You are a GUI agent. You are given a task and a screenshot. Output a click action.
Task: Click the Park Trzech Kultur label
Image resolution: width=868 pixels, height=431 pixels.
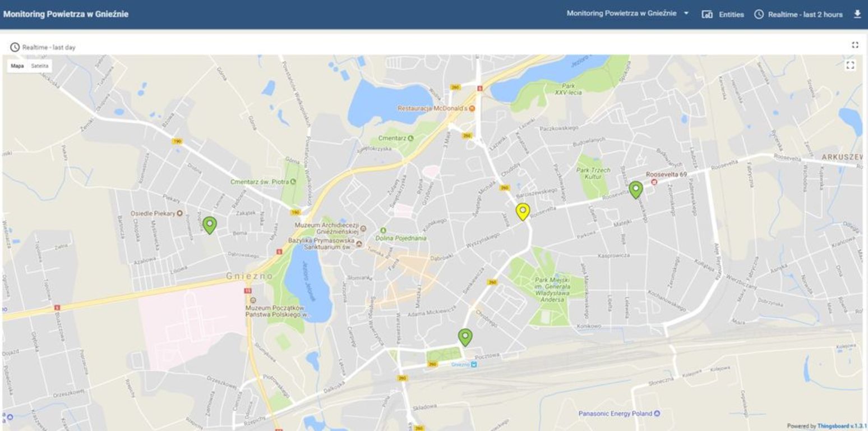593,173
